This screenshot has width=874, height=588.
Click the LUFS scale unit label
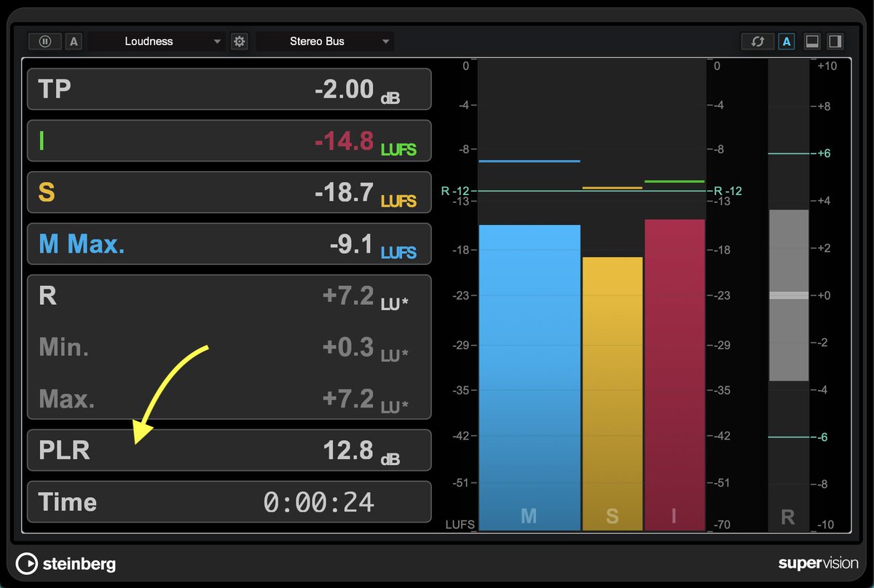pos(460,524)
